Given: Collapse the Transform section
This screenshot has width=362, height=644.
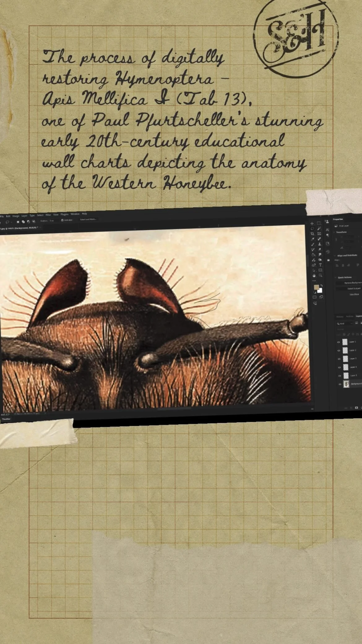Looking at the screenshot, I should click(x=334, y=232).
